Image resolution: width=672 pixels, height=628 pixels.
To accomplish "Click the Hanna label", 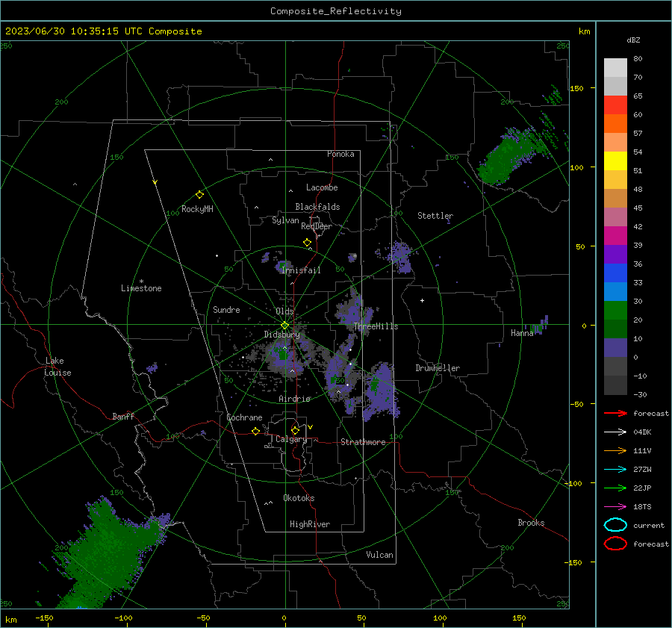I will tap(522, 333).
